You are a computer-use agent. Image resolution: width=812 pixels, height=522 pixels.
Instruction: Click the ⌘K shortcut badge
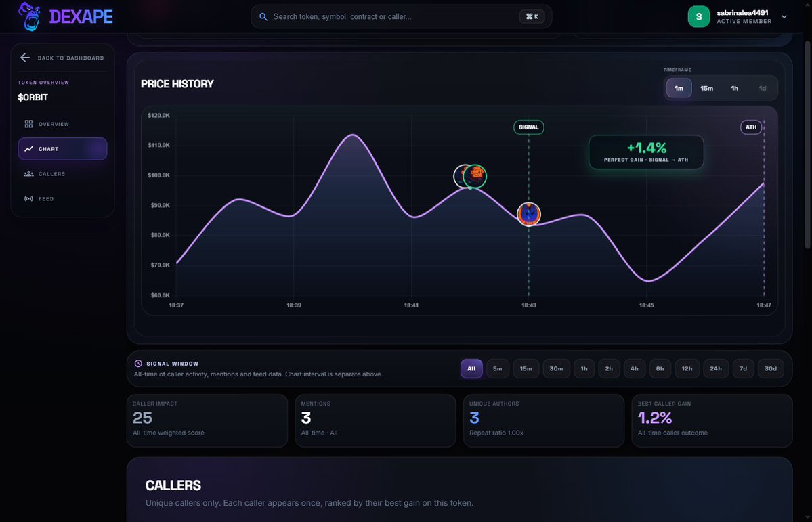tap(532, 16)
